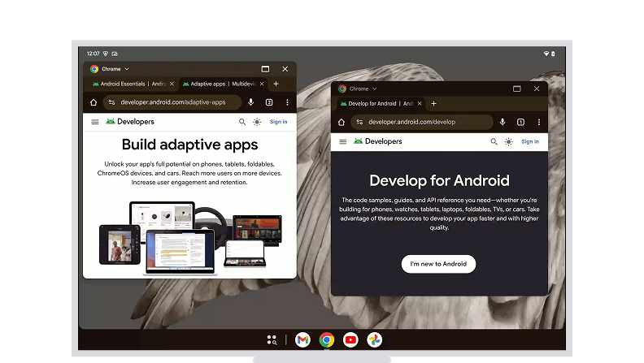The image size is (644, 363).
Task: Open Google Photos from the taskbar
Action: click(x=374, y=339)
